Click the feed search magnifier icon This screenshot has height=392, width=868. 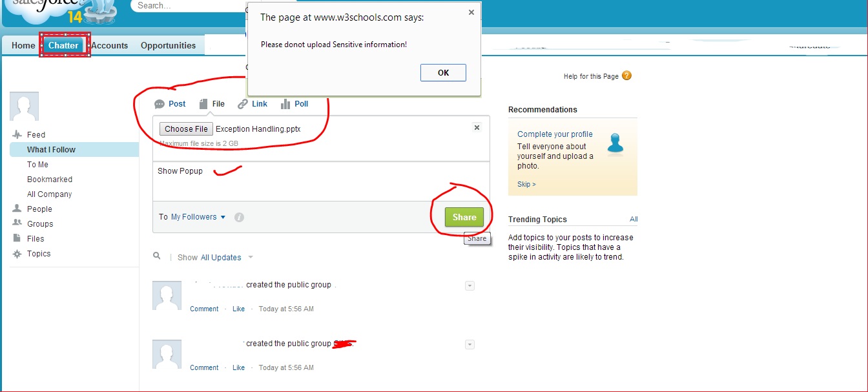[x=157, y=256]
